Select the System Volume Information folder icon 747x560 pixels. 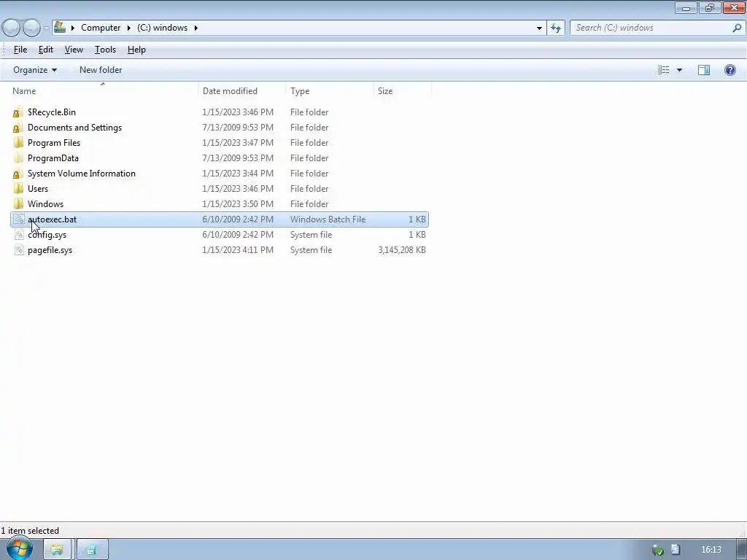tap(18, 174)
